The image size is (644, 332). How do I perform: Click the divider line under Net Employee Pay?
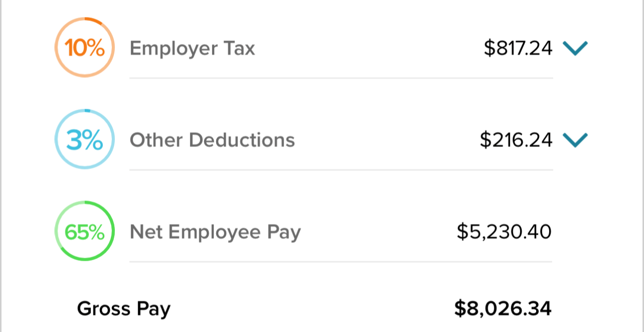coord(340,262)
